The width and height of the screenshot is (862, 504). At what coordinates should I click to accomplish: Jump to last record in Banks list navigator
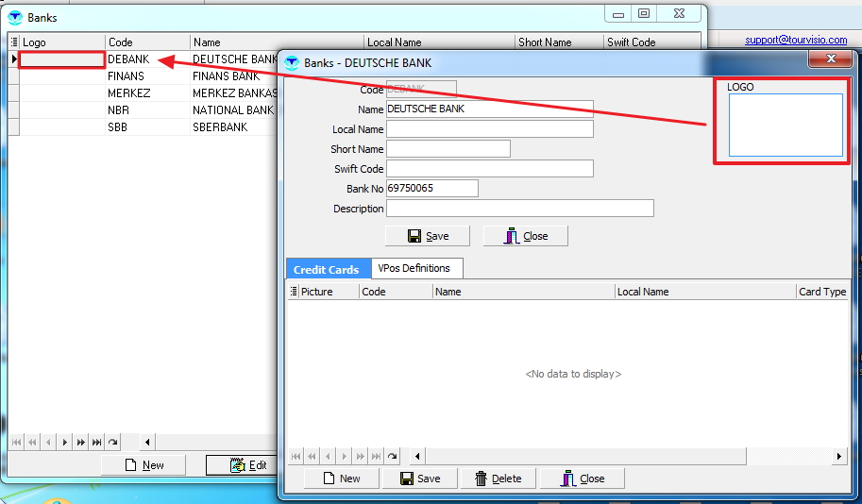click(x=97, y=442)
